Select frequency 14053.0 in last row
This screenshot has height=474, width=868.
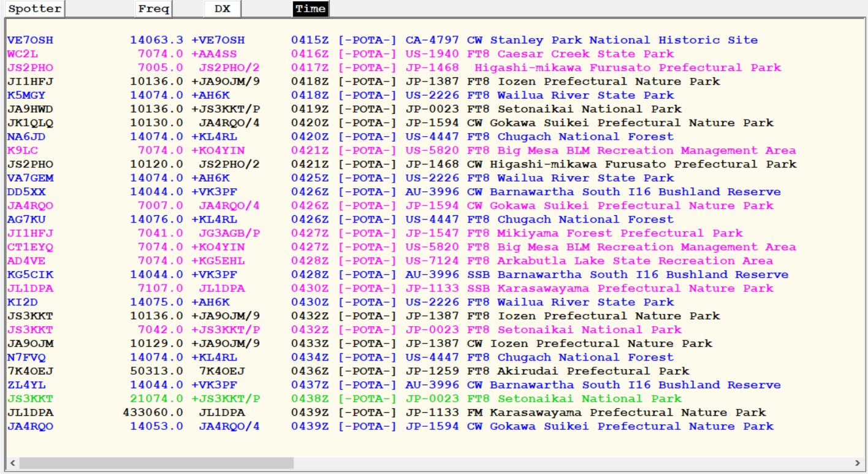[x=156, y=427]
